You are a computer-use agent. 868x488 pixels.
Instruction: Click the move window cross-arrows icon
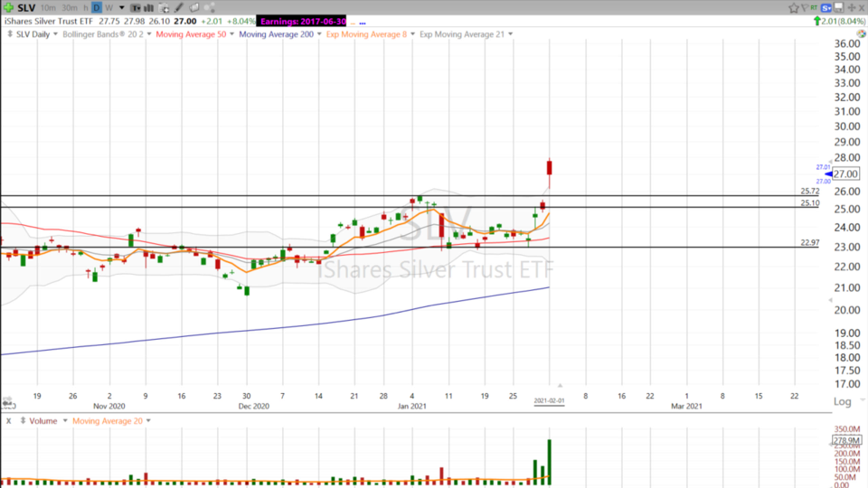[852, 8]
